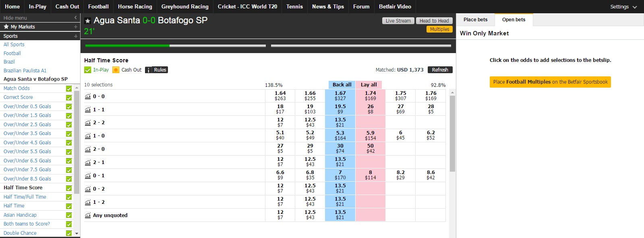This screenshot has width=644, height=238.
Task: Switch to the Place bets tab
Action: (x=475, y=20)
